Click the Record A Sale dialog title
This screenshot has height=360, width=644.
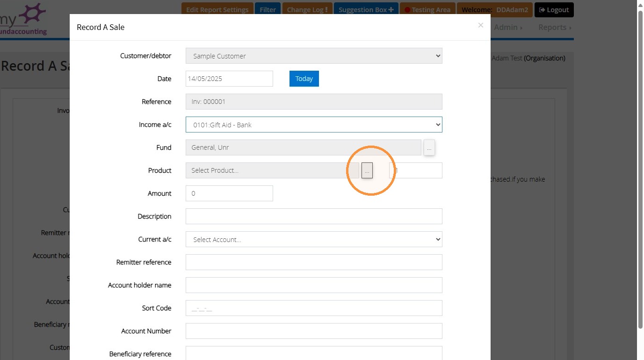tap(101, 27)
